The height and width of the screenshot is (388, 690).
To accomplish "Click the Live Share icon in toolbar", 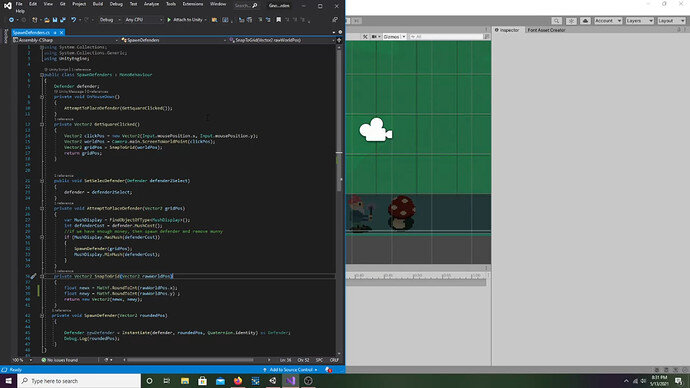I will [x=335, y=20].
